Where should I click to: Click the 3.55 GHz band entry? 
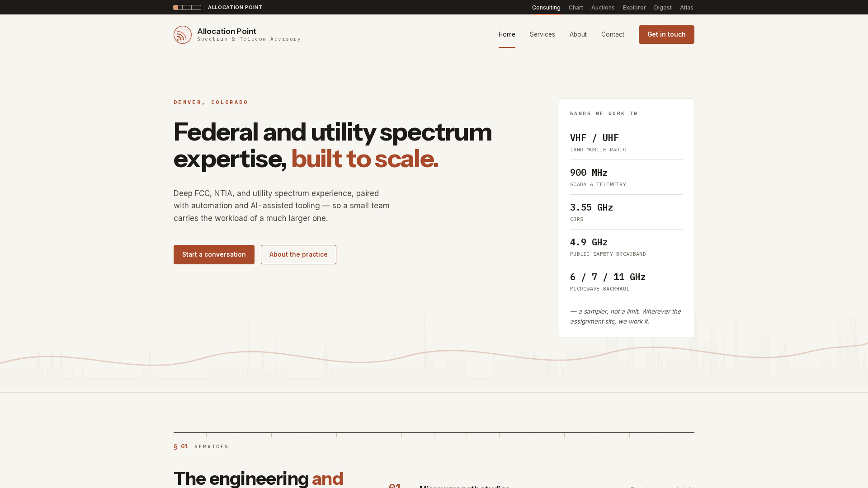point(627,212)
